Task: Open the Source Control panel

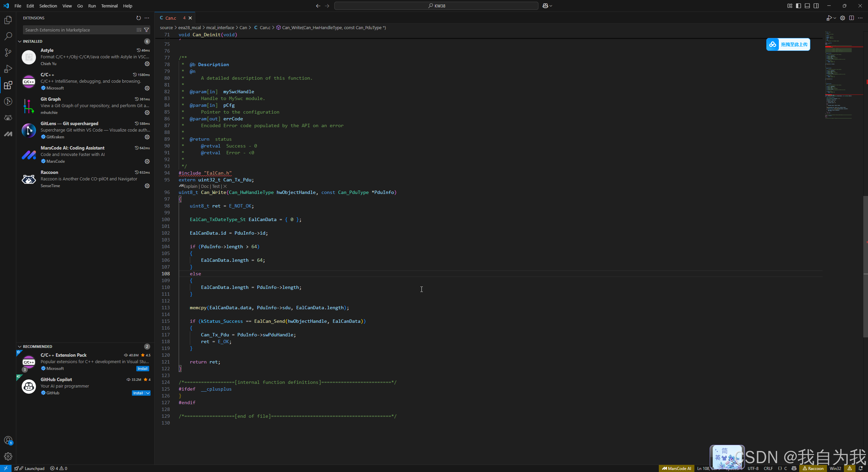Action: click(8, 52)
